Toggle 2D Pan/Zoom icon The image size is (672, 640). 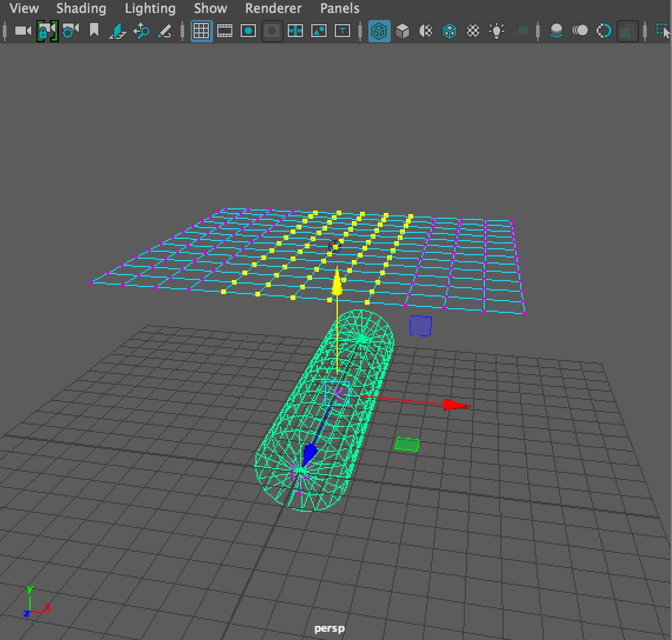141,31
